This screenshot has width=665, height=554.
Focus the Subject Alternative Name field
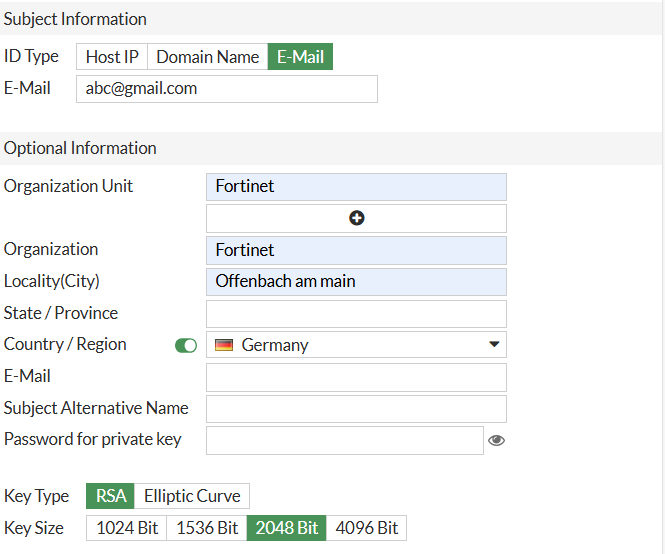point(356,409)
